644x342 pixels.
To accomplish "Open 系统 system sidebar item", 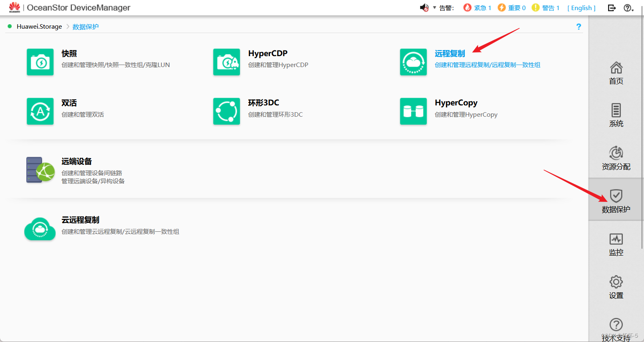I will coord(616,115).
